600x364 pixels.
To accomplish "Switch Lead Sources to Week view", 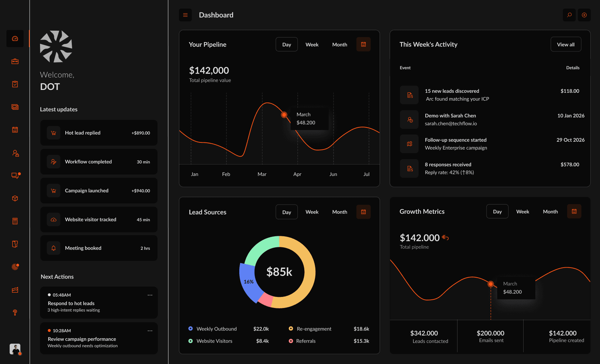I will (x=312, y=212).
